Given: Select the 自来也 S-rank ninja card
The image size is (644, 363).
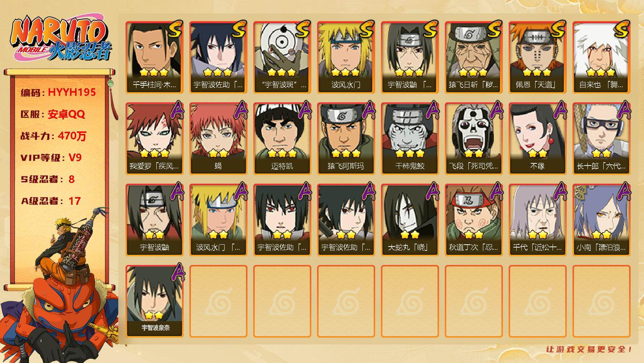Looking at the screenshot, I should click(x=601, y=57).
